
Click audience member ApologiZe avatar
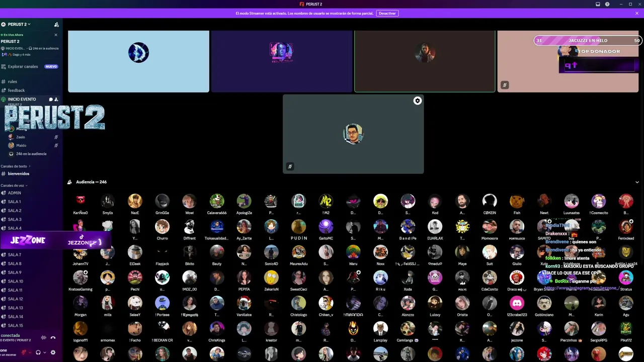point(244,201)
